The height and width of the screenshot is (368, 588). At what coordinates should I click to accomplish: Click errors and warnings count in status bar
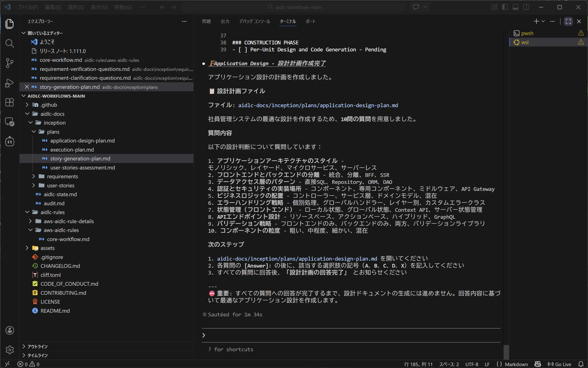pos(28,364)
